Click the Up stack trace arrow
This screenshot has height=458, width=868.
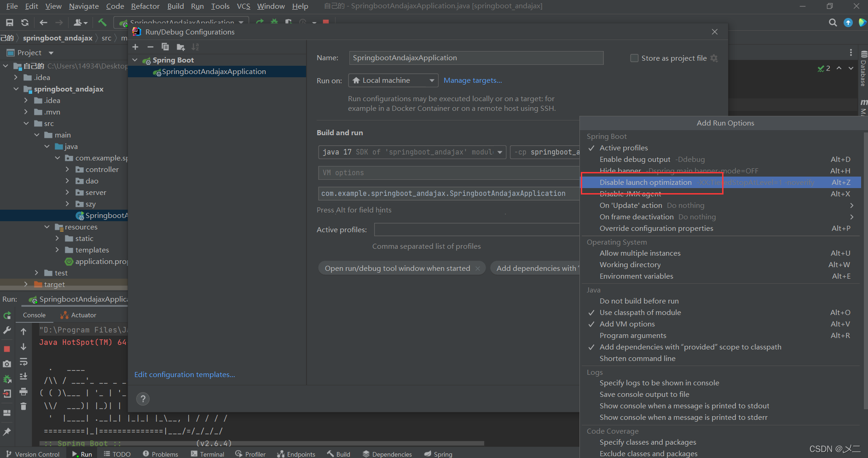23,331
